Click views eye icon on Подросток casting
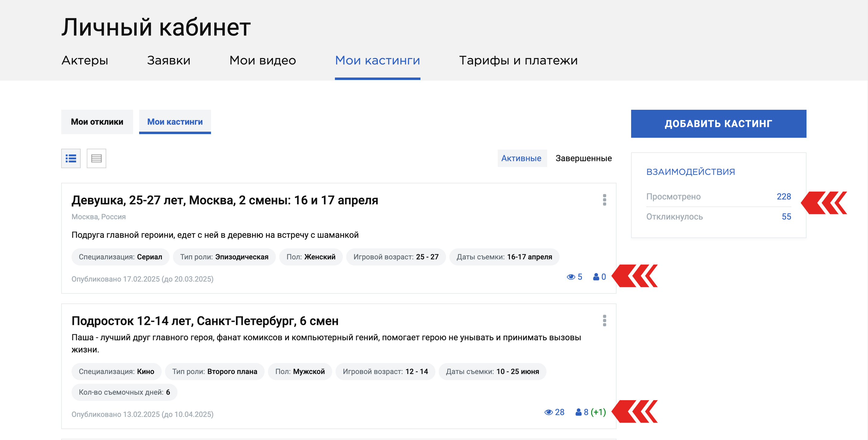 [549, 412]
